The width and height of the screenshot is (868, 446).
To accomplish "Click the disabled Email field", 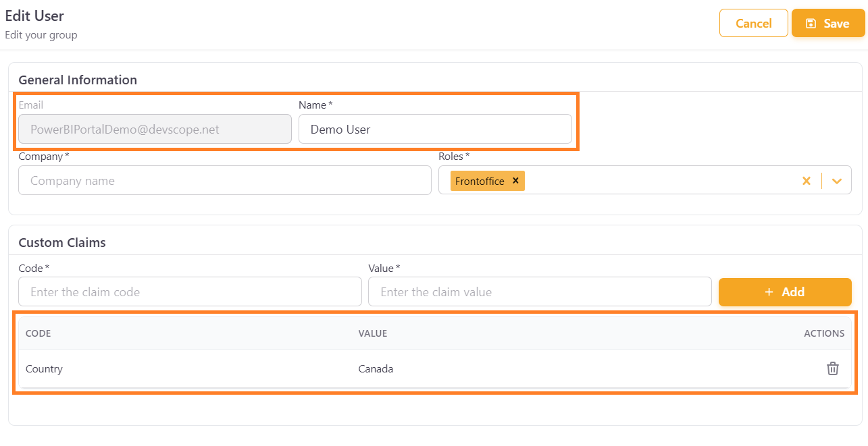I will (x=155, y=130).
